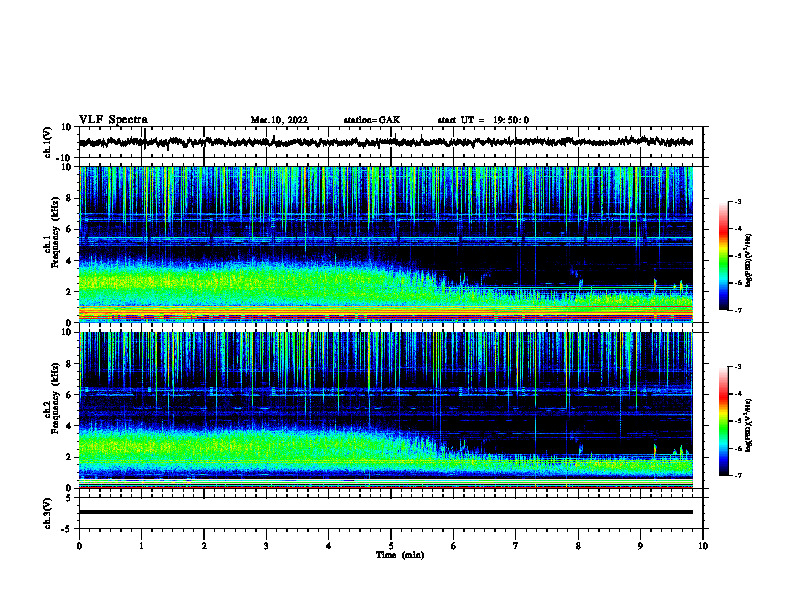Click "4" tick on ch.2 frequency axis
The image size is (792, 612).
[69, 426]
